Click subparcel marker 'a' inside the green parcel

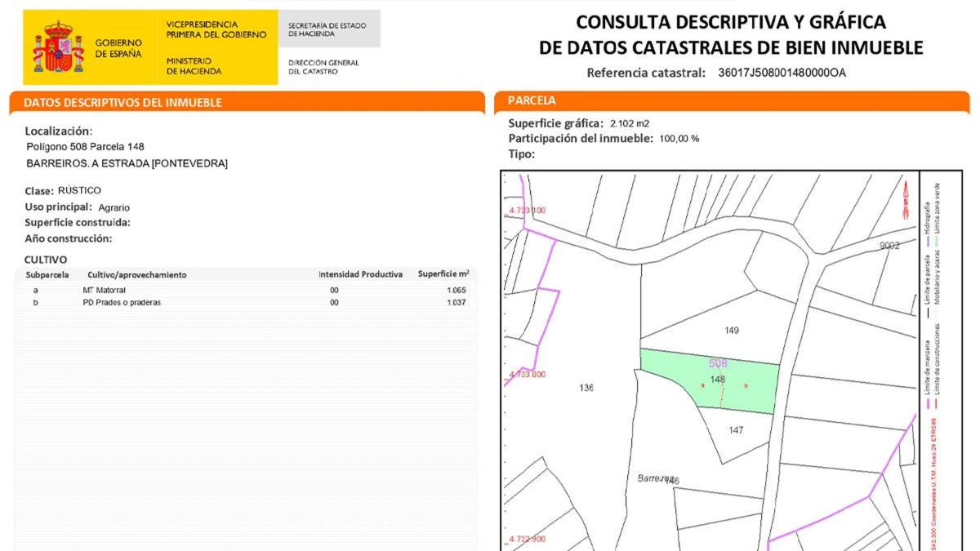click(x=703, y=384)
